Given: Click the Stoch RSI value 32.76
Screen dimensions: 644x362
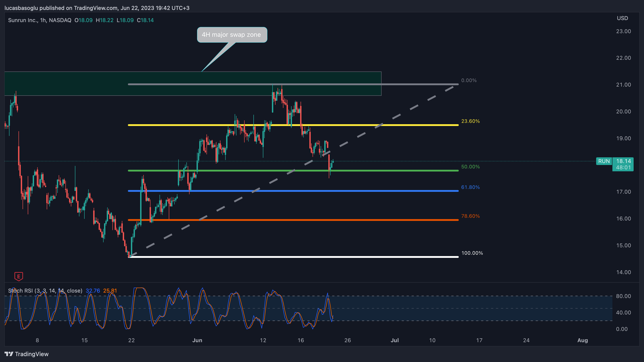Looking at the screenshot, I should (93, 291).
